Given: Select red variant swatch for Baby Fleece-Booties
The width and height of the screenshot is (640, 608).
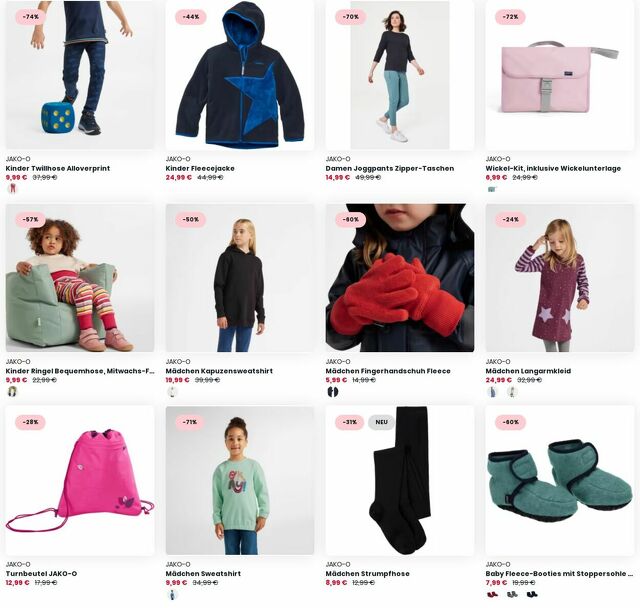Looking at the screenshot, I should tap(493, 594).
